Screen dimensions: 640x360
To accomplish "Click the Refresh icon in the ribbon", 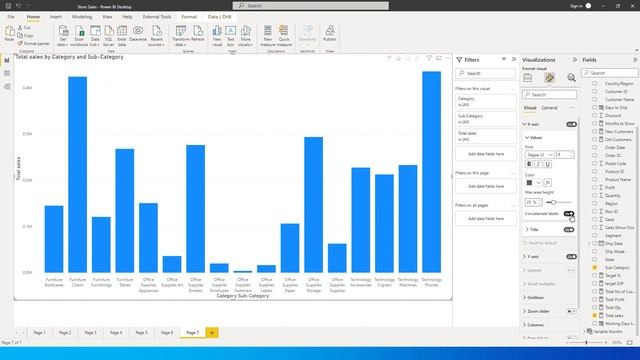I will 198,31.
